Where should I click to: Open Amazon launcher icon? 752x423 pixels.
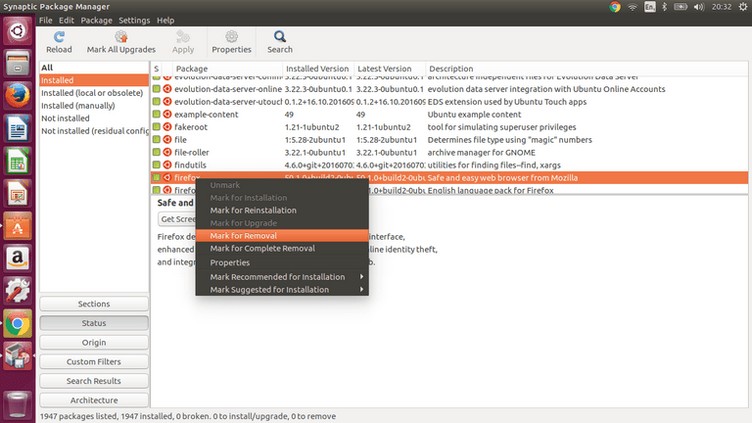coord(18,258)
